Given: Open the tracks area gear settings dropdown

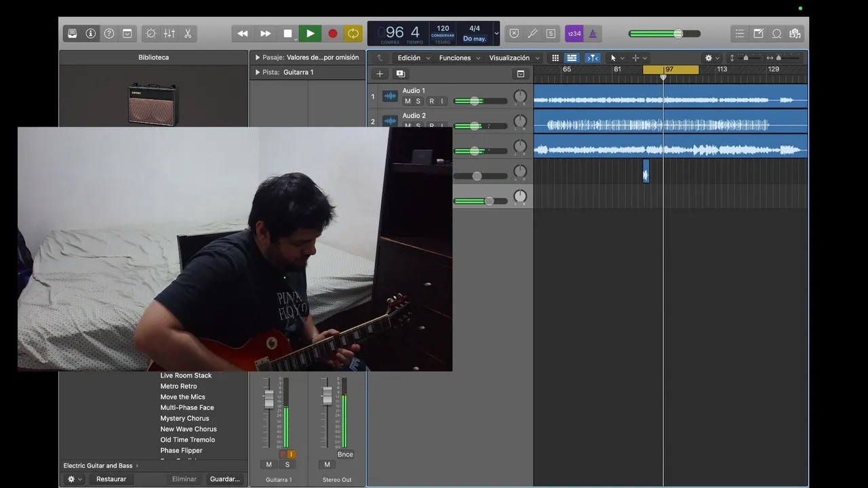Looking at the screenshot, I should (711, 58).
